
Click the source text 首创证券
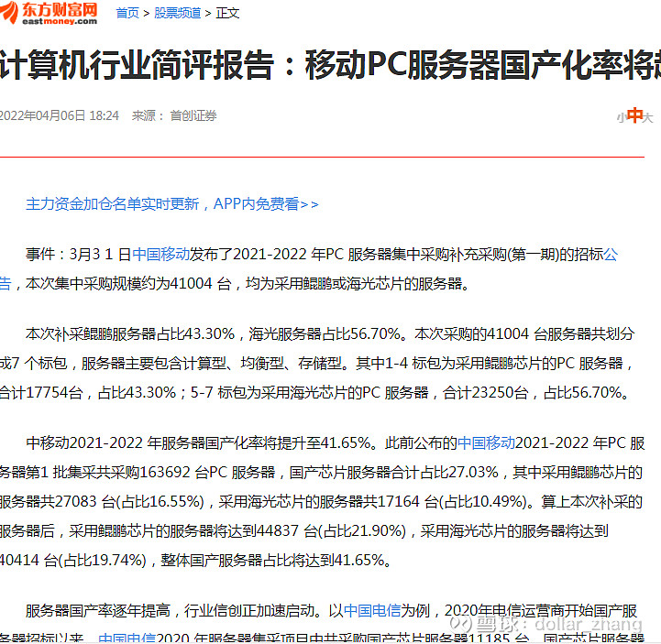[193, 115]
